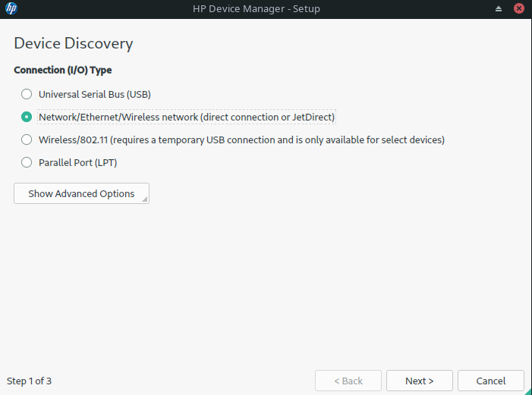The height and width of the screenshot is (395, 532).
Task: Select the Network/Ethernet/Wireless radio circle
Action: [27, 118]
